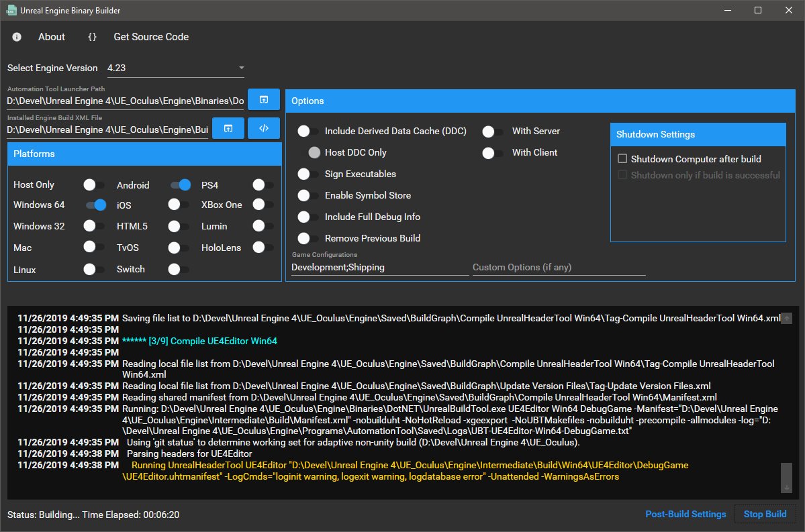Minimize the Binary Builder window
This screenshot has height=532, width=805.
point(728,10)
